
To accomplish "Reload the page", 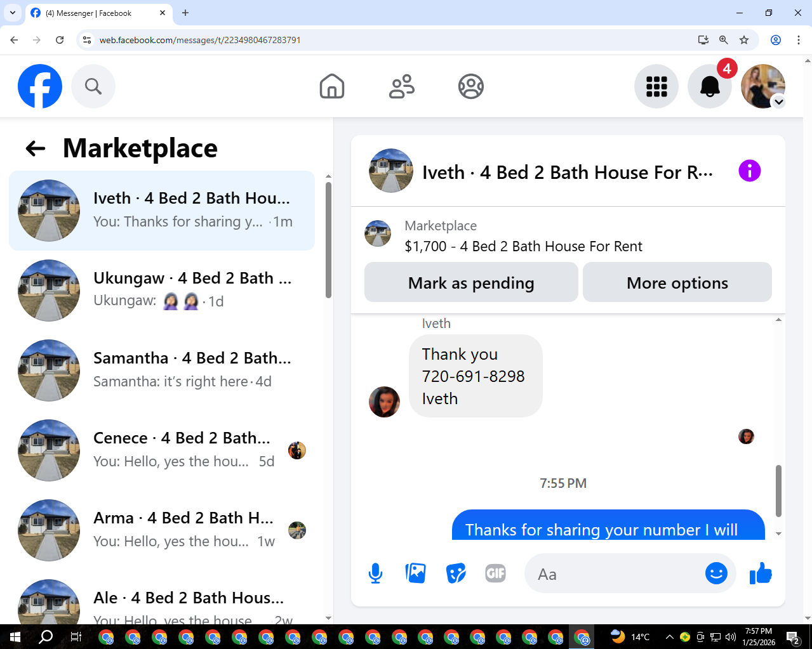I will 60,40.
